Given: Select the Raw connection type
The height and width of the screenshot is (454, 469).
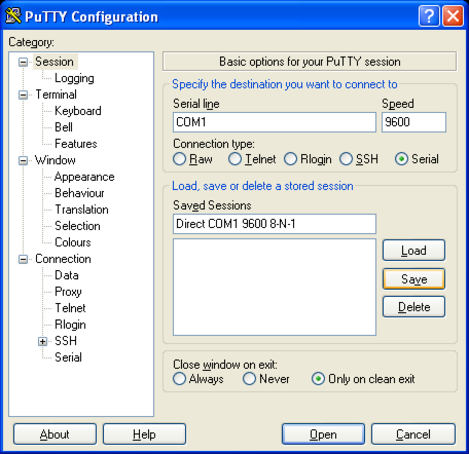Looking at the screenshot, I should pos(179,159).
